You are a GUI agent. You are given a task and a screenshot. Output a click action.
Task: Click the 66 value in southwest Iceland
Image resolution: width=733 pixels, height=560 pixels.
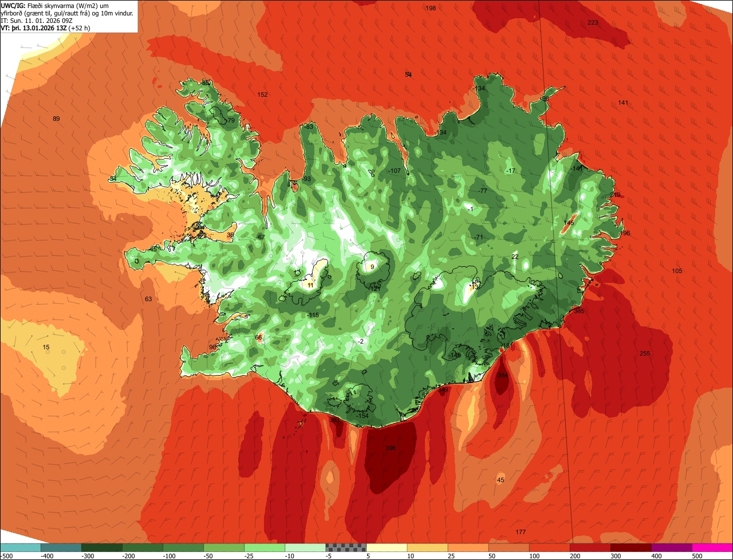point(258,337)
